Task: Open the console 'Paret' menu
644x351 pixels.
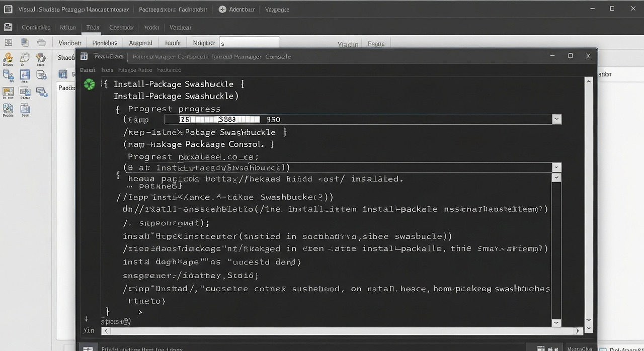Action: pos(88,70)
